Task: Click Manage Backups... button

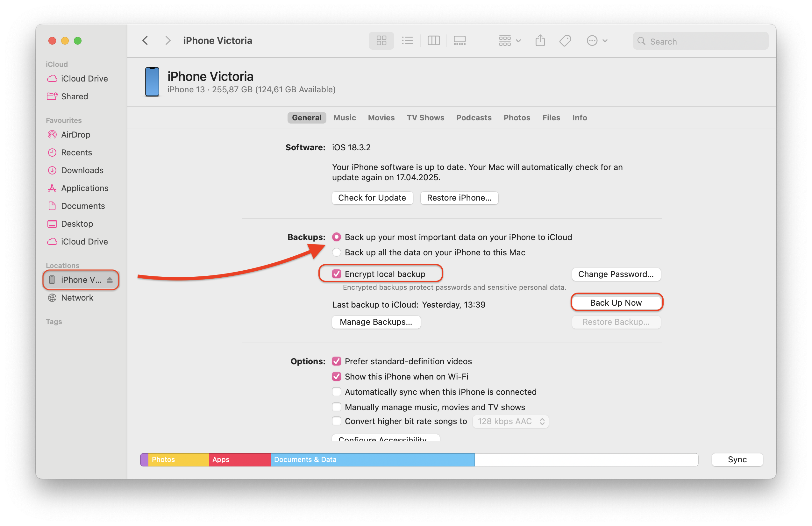Action: coord(376,322)
